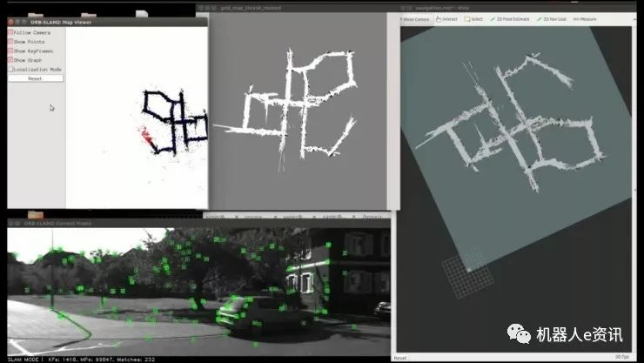Toggle the Show Graph checkbox
The image size is (644, 363).
pyautogui.click(x=10, y=60)
